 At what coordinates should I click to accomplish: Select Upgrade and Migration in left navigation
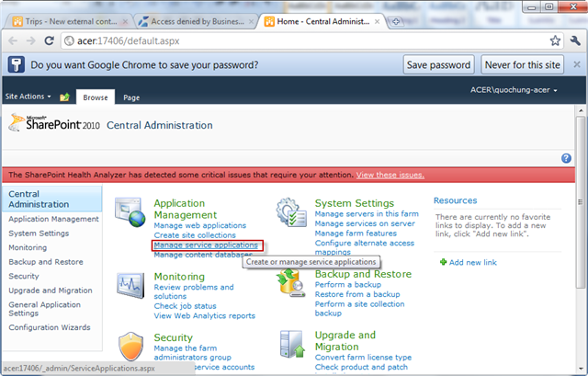51,291
